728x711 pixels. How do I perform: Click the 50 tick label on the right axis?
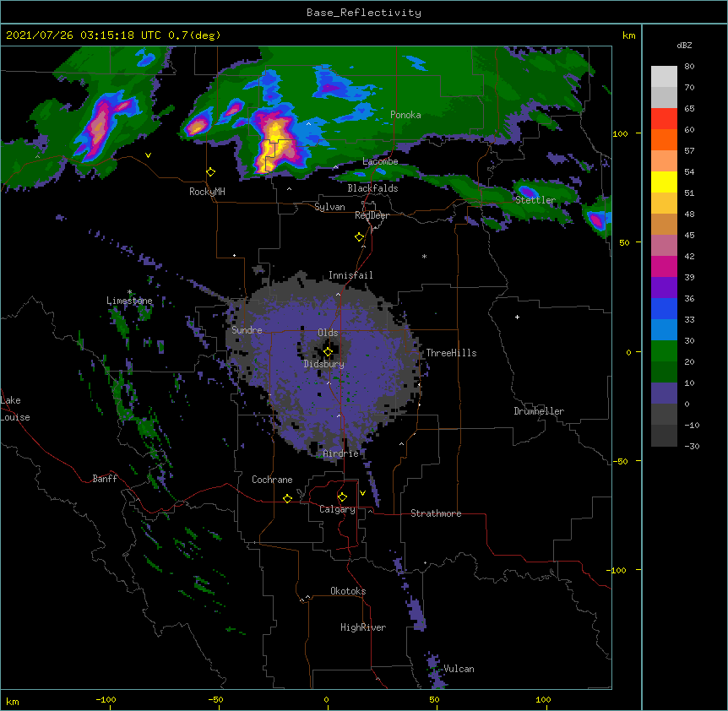click(624, 242)
